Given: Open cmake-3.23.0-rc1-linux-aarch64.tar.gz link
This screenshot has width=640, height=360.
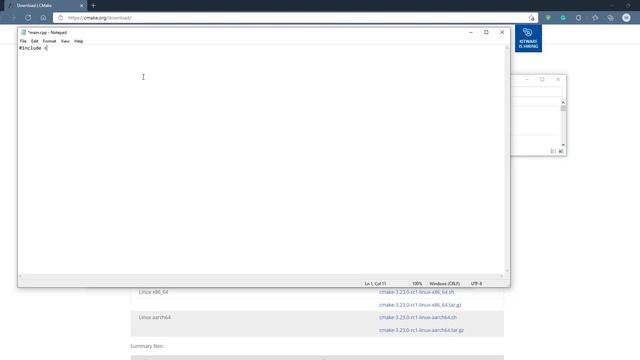Looking at the screenshot, I should [x=421, y=330].
